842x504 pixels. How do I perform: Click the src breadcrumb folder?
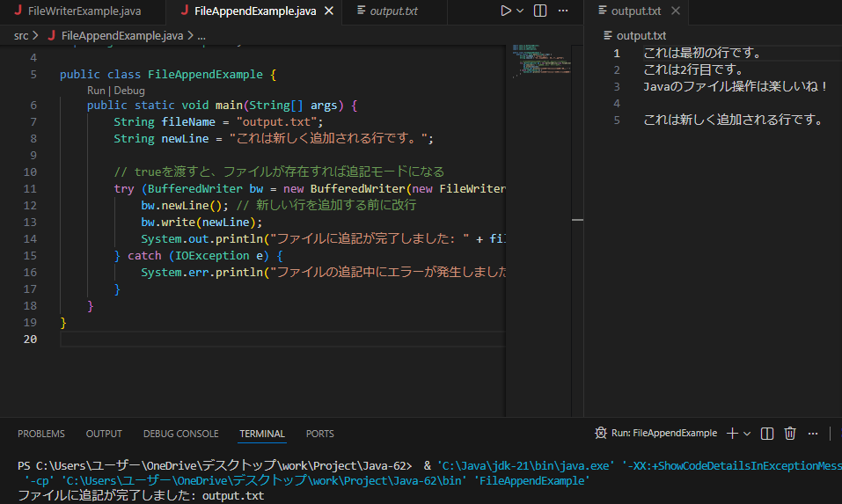(x=21, y=35)
